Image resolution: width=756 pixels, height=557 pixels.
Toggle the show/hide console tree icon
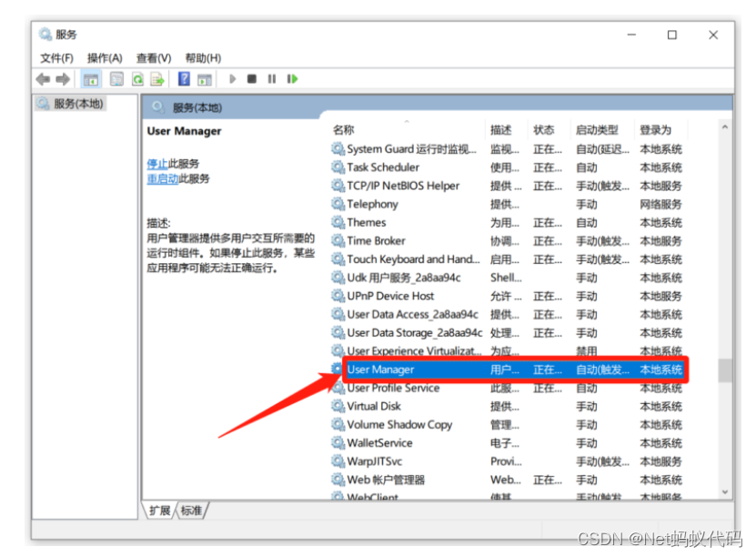[x=91, y=79]
